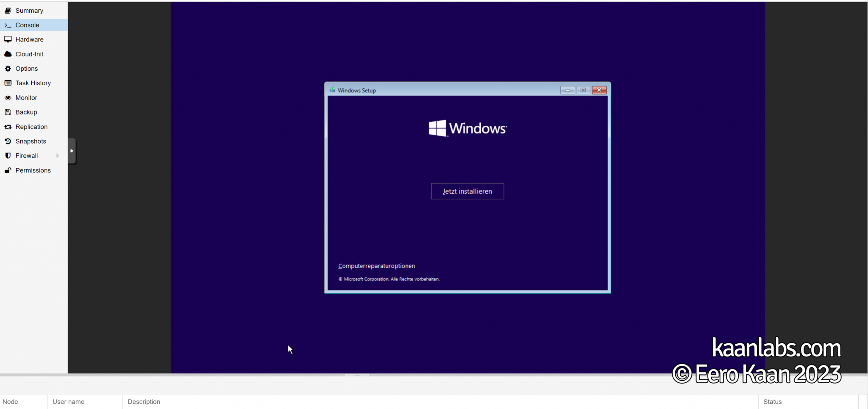Sort by the User name column header
Screen dimensions: 868x409
(x=85, y=402)
